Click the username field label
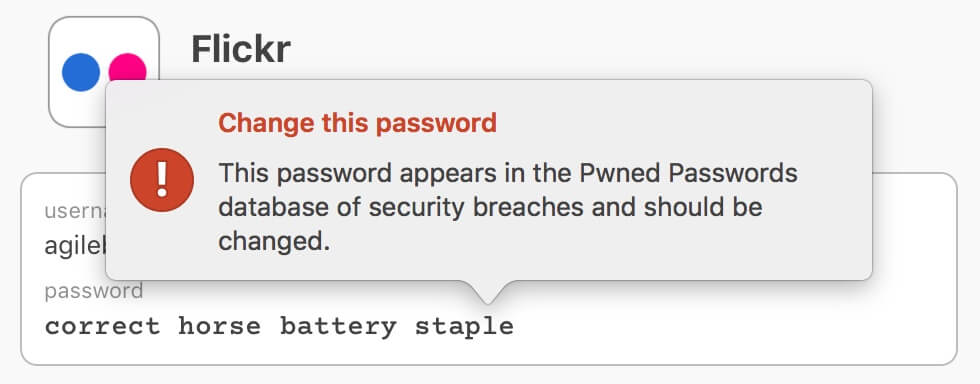 pyautogui.click(x=74, y=211)
